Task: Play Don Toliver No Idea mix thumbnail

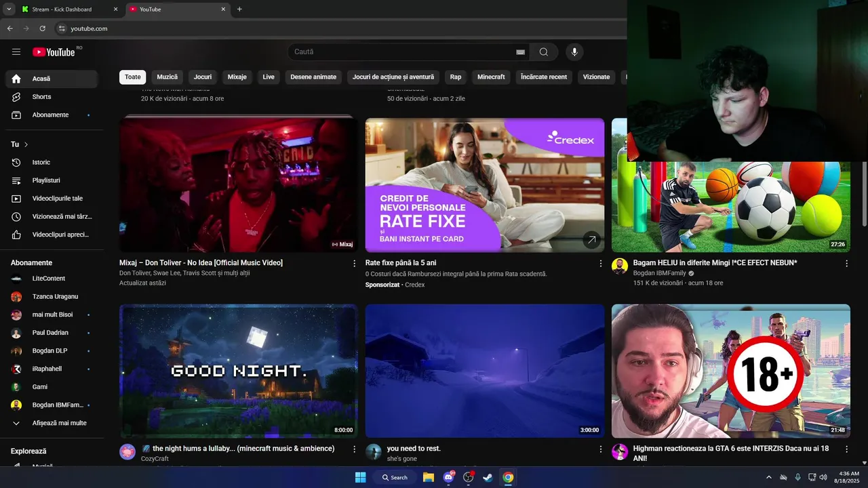Action: pyautogui.click(x=238, y=185)
